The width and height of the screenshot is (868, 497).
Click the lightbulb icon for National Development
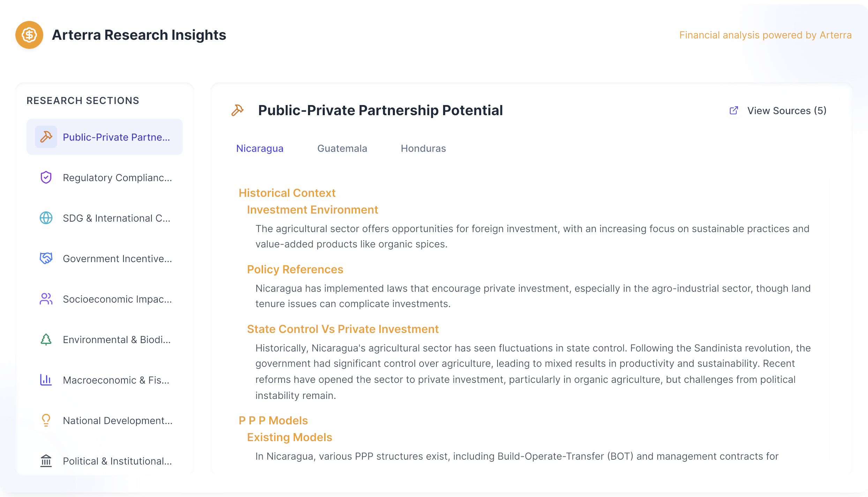46,420
